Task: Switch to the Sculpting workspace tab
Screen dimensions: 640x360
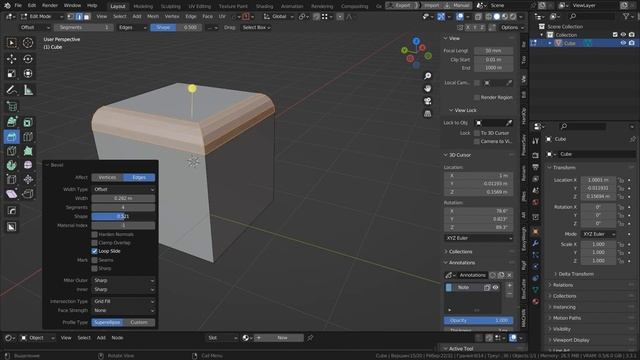Action: point(171,6)
